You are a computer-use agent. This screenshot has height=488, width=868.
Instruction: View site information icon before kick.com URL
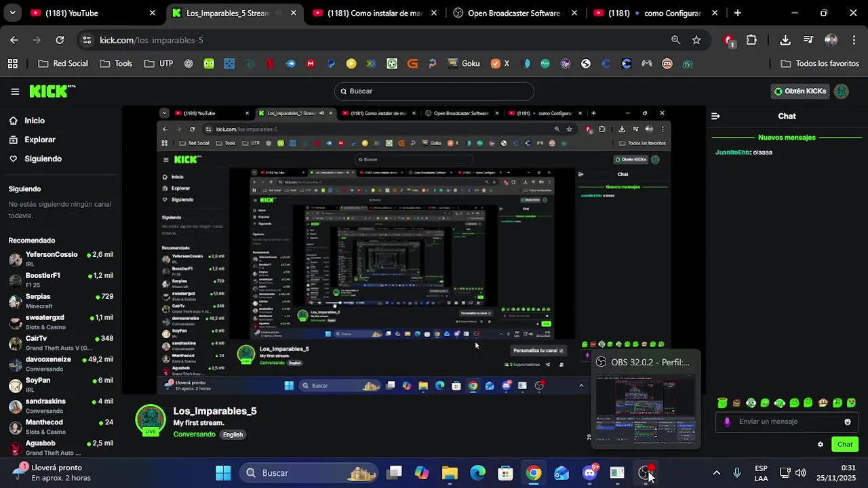(x=86, y=40)
